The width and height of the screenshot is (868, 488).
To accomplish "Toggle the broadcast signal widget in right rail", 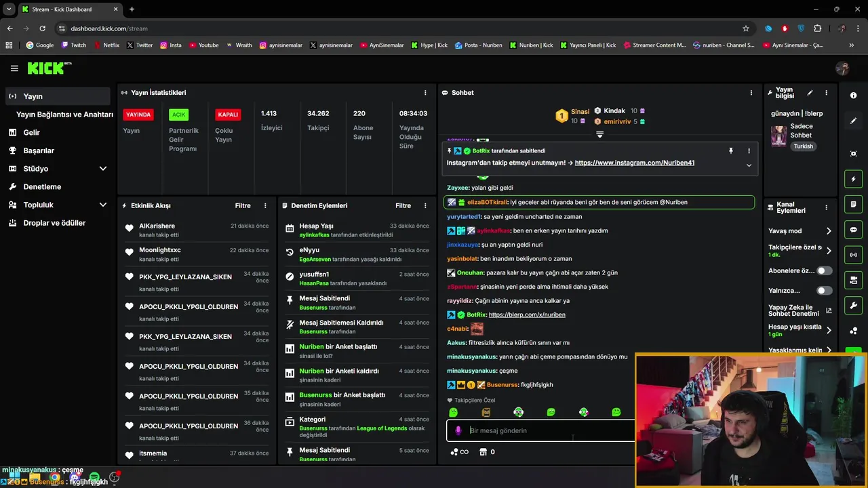I will tap(853, 255).
